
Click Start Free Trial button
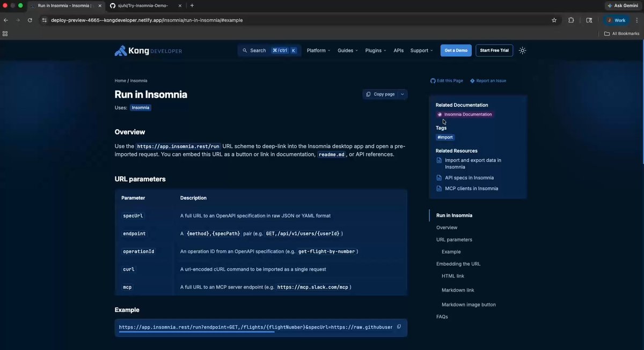(494, 50)
